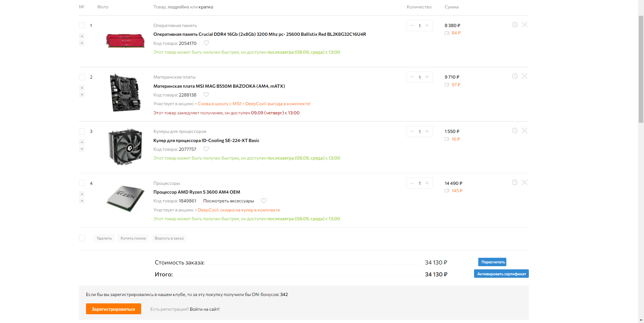Image resolution: width=644 pixels, height=323 pixels.
Task: Open the Ryzen 5 3600 product thumbnail
Action: (x=125, y=198)
